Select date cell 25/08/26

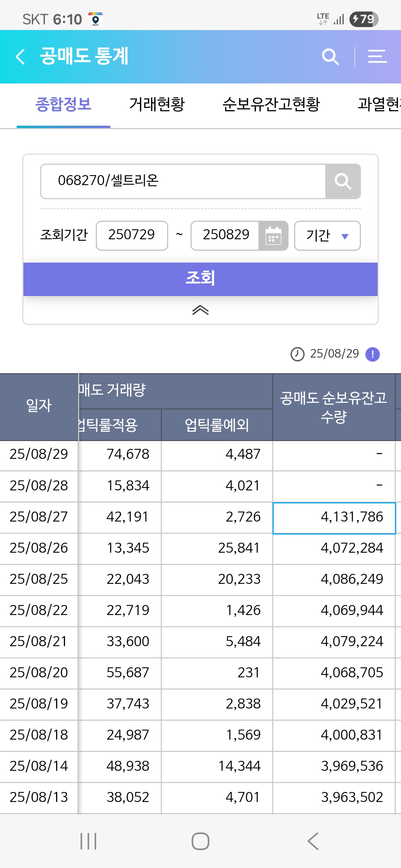[x=39, y=548]
